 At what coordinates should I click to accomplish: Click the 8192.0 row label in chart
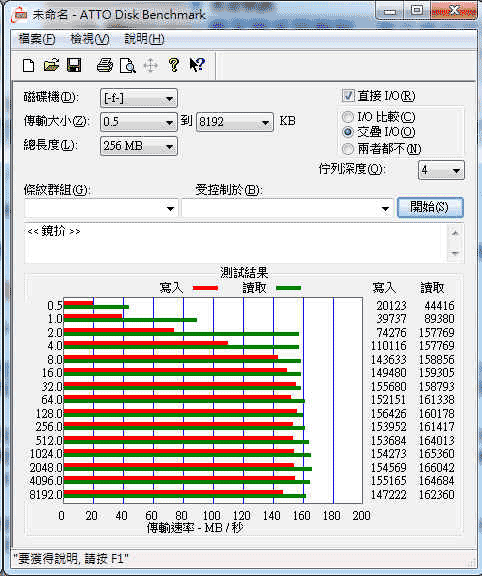point(46,495)
